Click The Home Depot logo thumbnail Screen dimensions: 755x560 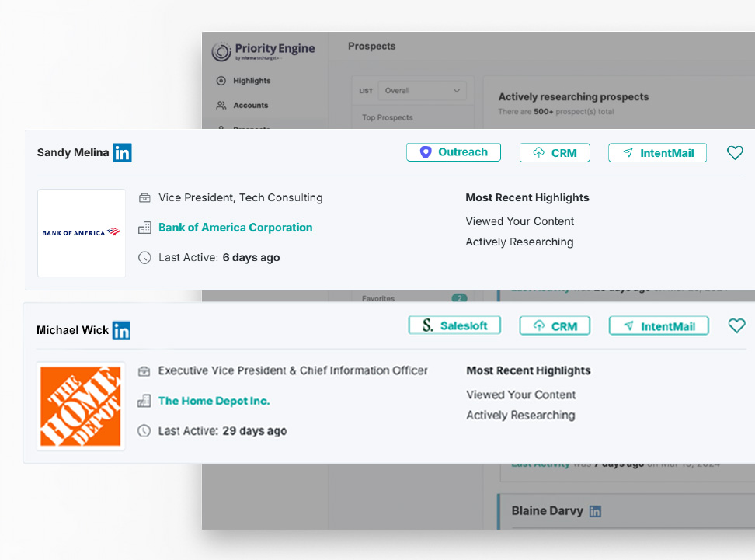tap(81, 406)
